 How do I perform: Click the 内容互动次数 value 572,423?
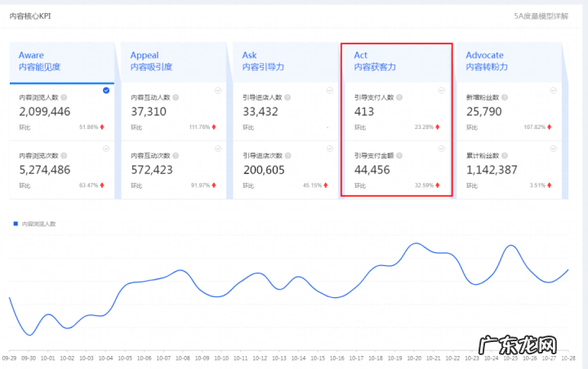163,170
